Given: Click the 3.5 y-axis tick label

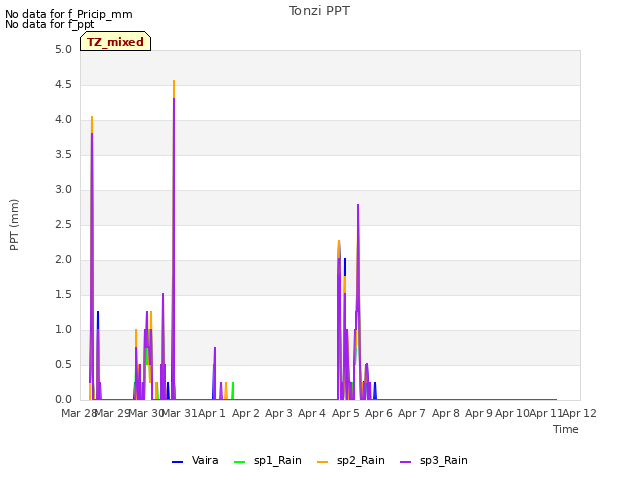Looking at the screenshot, I should point(63,155).
